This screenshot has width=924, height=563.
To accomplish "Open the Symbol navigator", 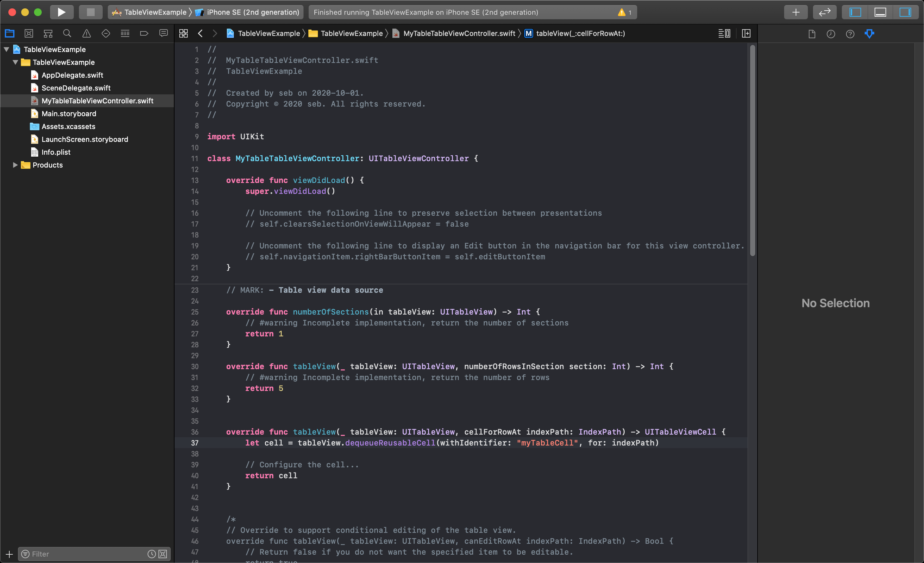I will pyautogui.click(x=48, y=33).
